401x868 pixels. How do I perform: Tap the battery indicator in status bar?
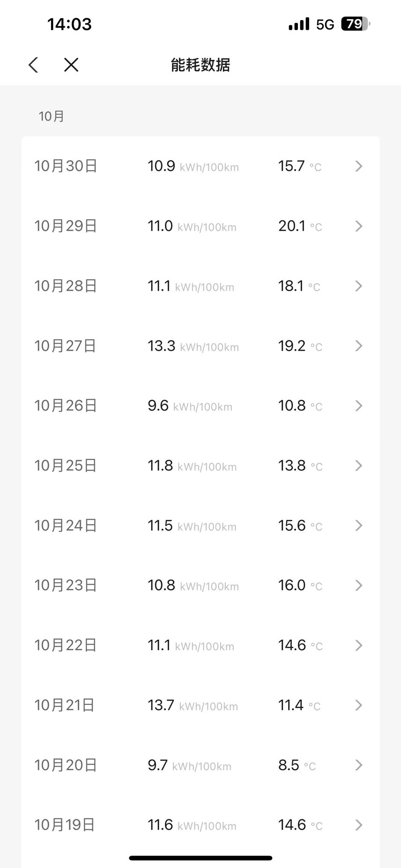coord(355,24)
